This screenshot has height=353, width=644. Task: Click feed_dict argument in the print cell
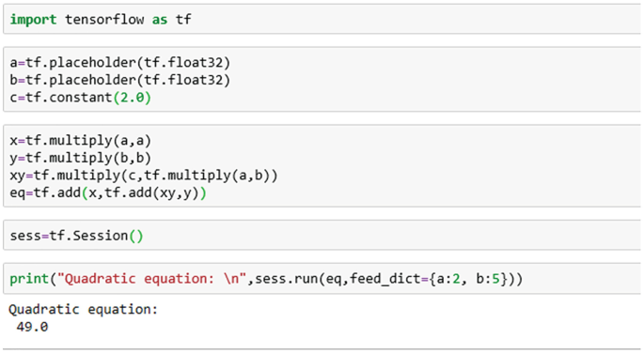tap(385, 279)
